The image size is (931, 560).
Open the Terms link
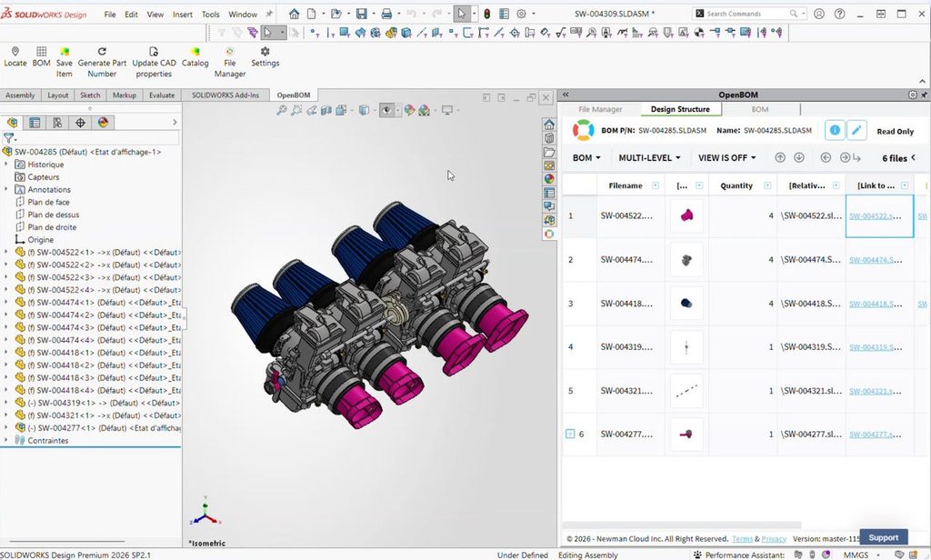pos(742,538)
